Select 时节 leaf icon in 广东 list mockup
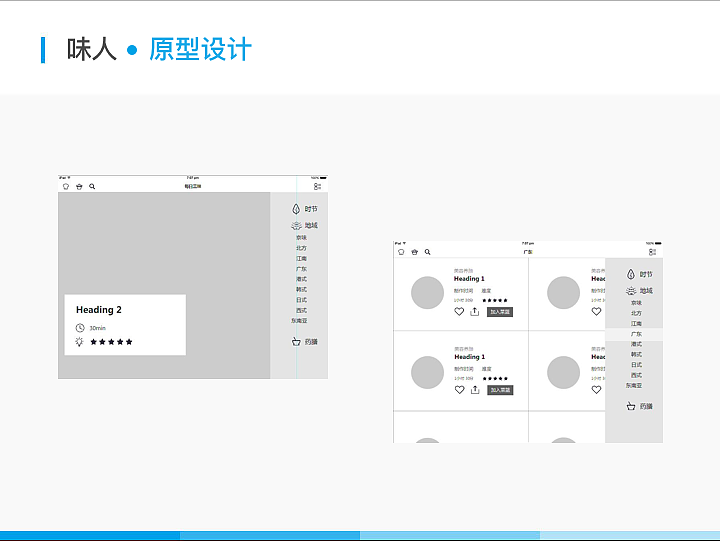This screenshot has height=541, width=720. [x=631, y=274]
